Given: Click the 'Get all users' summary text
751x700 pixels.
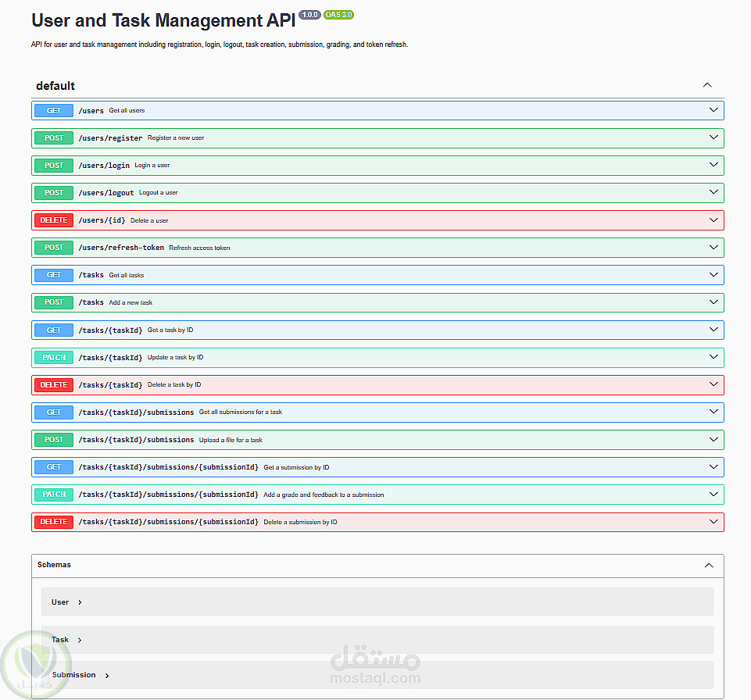Looking at the screenshot, I should pos(127,111).
